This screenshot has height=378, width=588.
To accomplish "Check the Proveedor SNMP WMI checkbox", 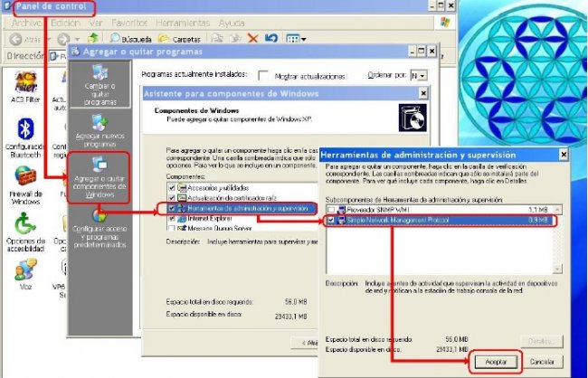I will pyautogui.click(x=331, y=210).
